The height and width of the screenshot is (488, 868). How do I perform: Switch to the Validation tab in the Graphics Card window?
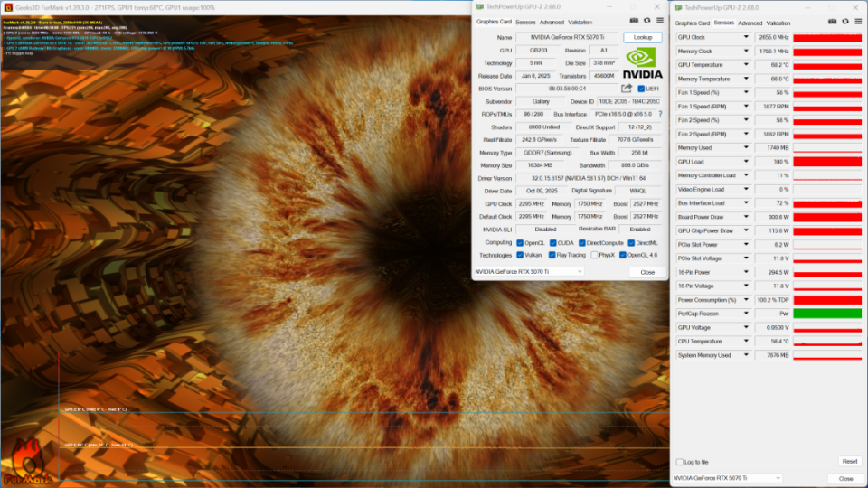pos(580,22)
